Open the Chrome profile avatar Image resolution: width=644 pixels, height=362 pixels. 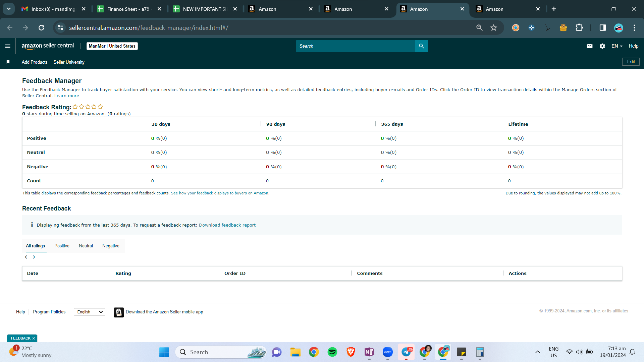point(619,28)
